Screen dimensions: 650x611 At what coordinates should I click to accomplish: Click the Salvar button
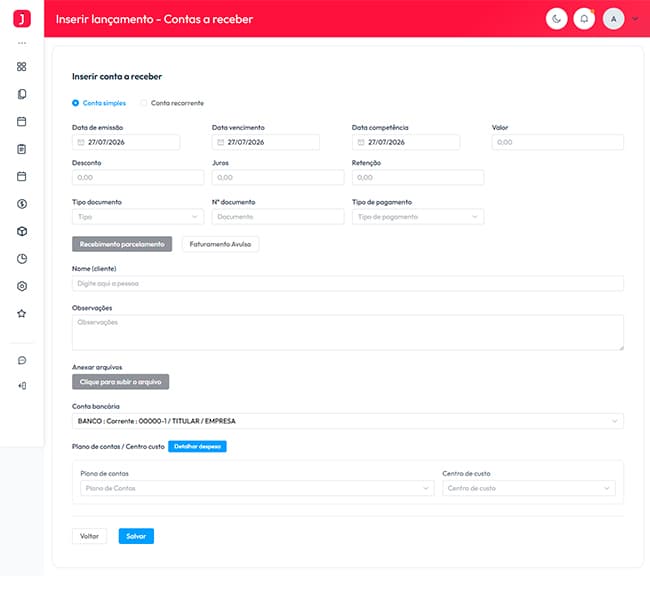point(136,536)
